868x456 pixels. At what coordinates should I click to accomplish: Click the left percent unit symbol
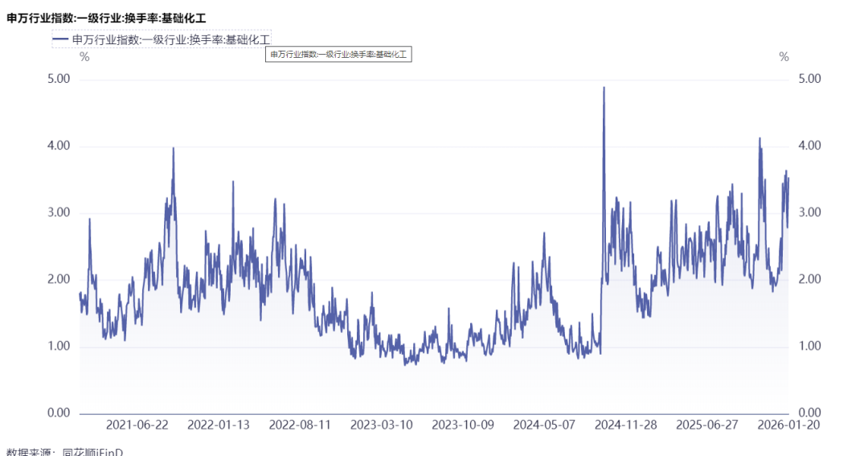(x=84, y=57)
